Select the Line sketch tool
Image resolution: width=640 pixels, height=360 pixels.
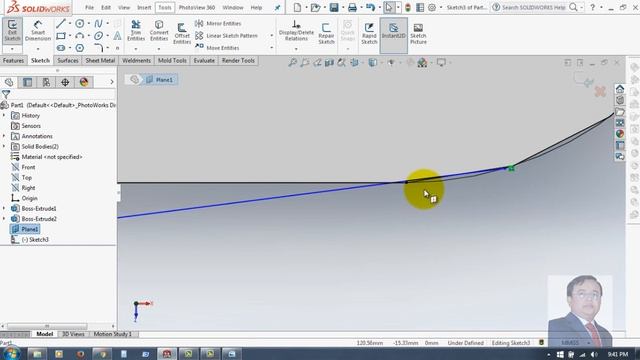pyautogui.click(x=61, y=24)
